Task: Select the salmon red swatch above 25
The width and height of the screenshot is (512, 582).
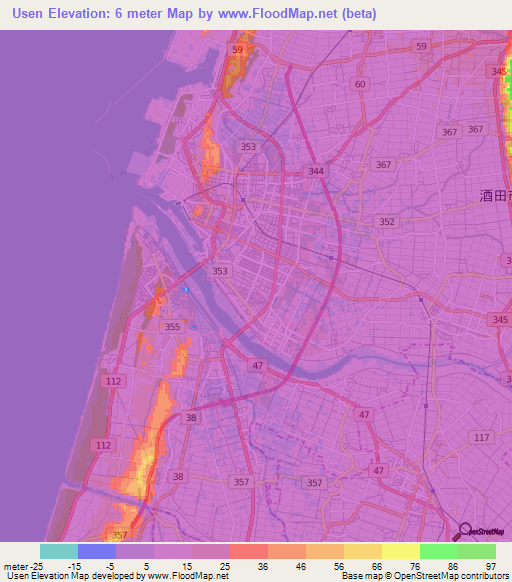Action: click(x=249, y=551)
